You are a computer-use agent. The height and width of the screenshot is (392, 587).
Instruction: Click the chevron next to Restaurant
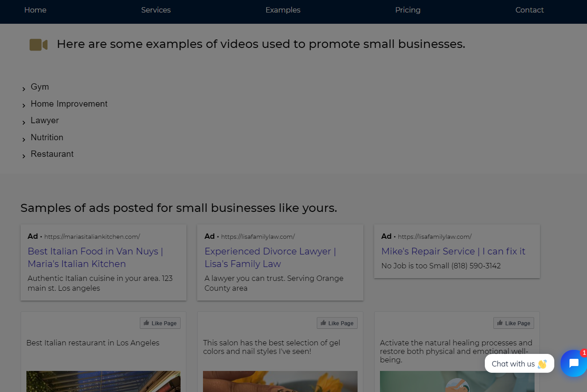(x=24, y=156)
